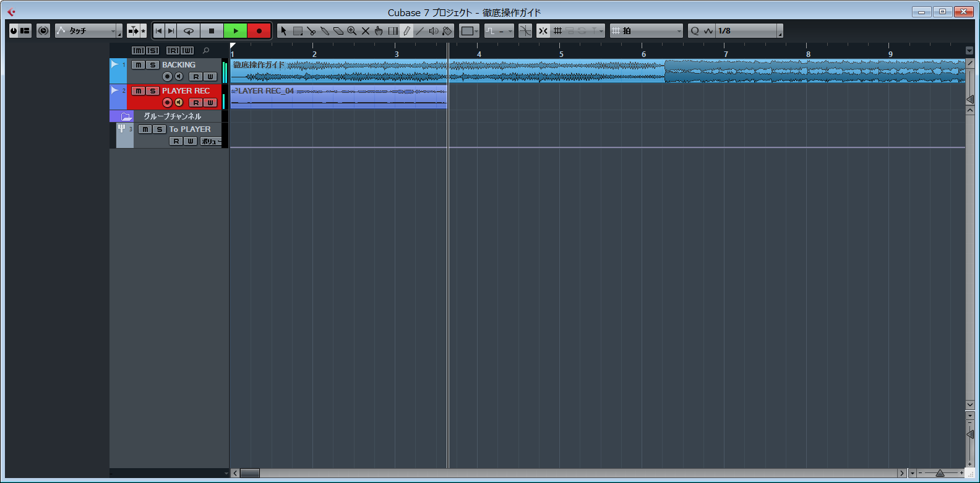Open the horizontal zoom presets arrow
The image size is (980, 483).
click(x=911, y=473)
